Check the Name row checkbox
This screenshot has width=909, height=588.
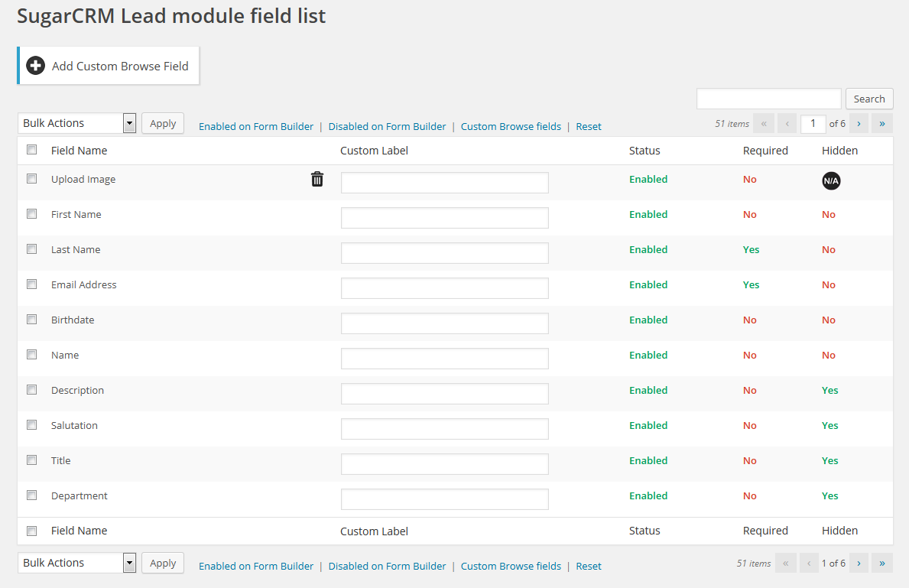point(32,354)
